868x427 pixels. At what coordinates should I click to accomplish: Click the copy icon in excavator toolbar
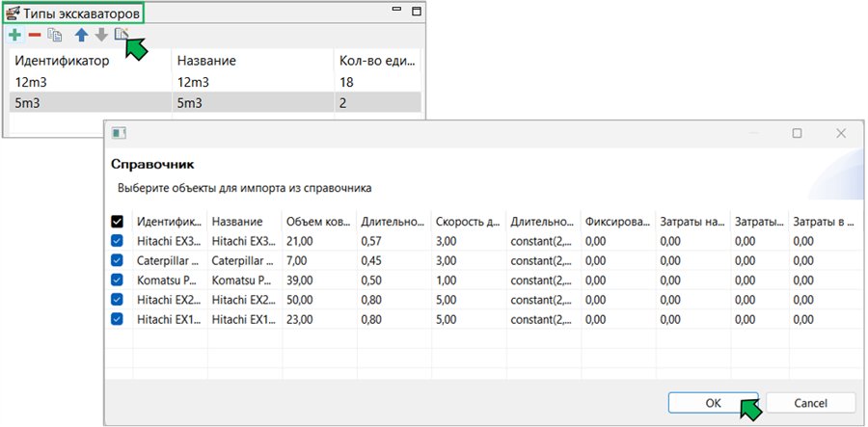pyautogui.click(x=54, y=36)
